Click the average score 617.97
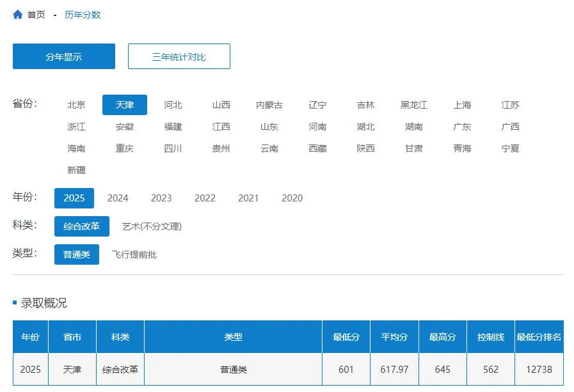Viewport: 574px width, 392px height. (394, 370)
